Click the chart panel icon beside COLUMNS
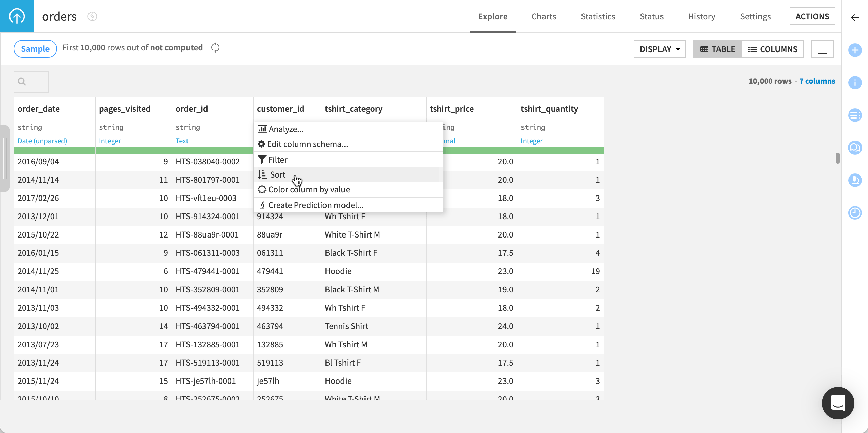 pos(823,49)
